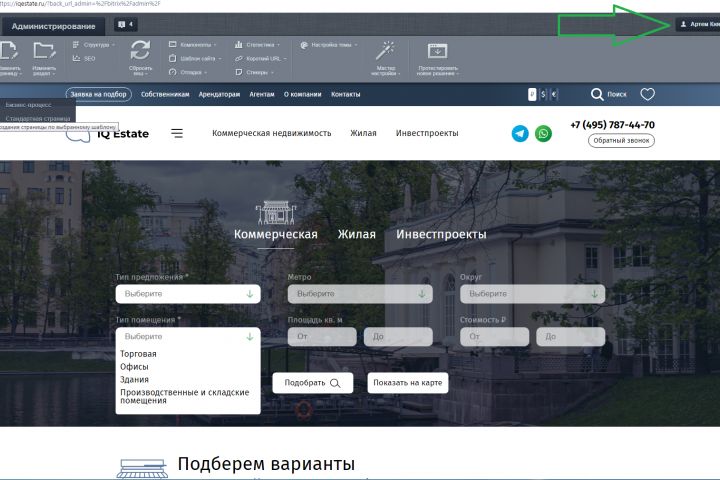Choose Производственные и складские помещения option
The height and width of the screenshot is (480, 720).
click(x=185, y=396)
